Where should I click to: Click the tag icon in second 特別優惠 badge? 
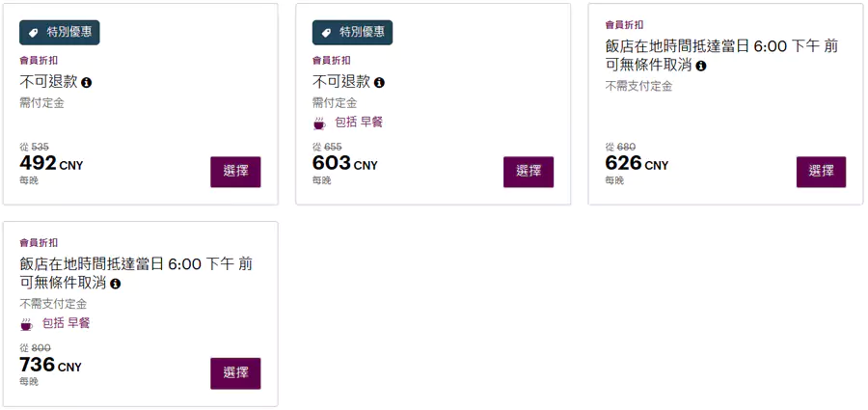tap(327, 33)
